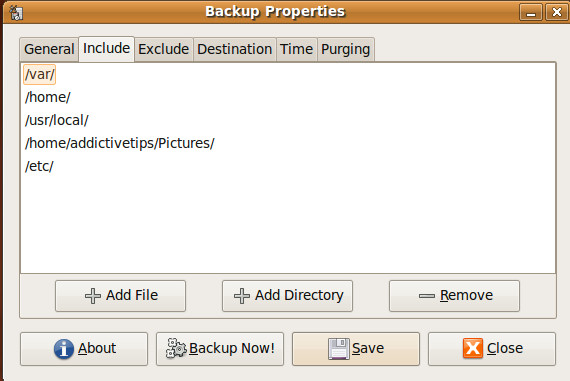Open the Time tab
Viewport: 570px width, 381px height.
pyautogui.click(x=296, y=49)
